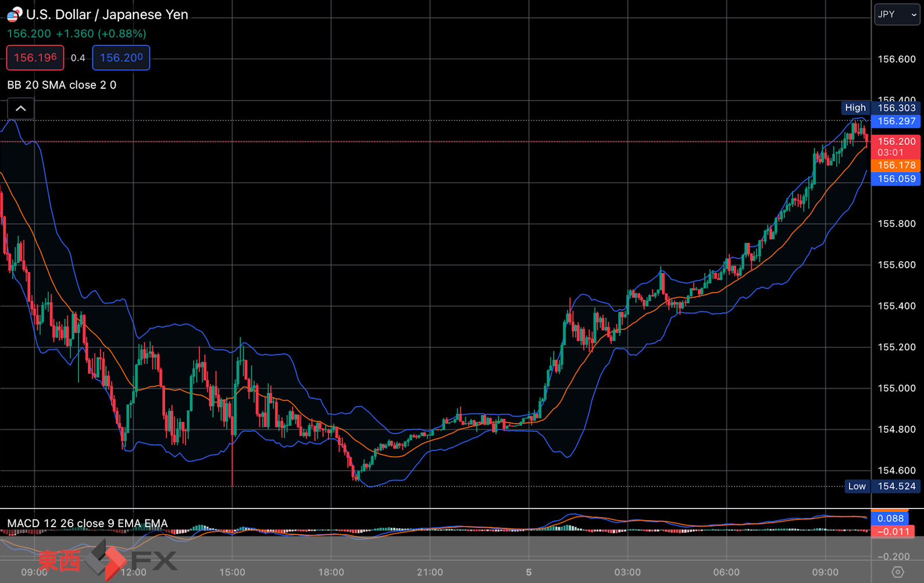Select the U.S. Dollar / Japanese Yen title

click(107, 15)
